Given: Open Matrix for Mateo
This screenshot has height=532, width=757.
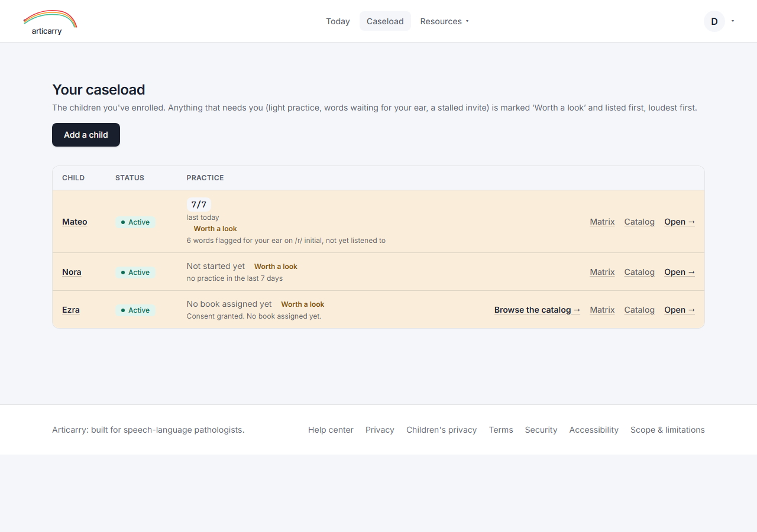Looking at the screenshot, I should [x=602, y=222].
